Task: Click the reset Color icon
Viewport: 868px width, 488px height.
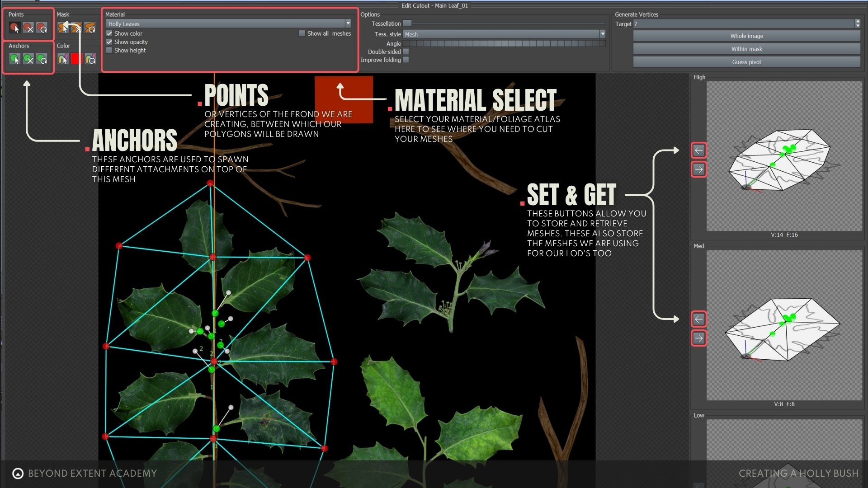Action: click(x=90, y=59)
